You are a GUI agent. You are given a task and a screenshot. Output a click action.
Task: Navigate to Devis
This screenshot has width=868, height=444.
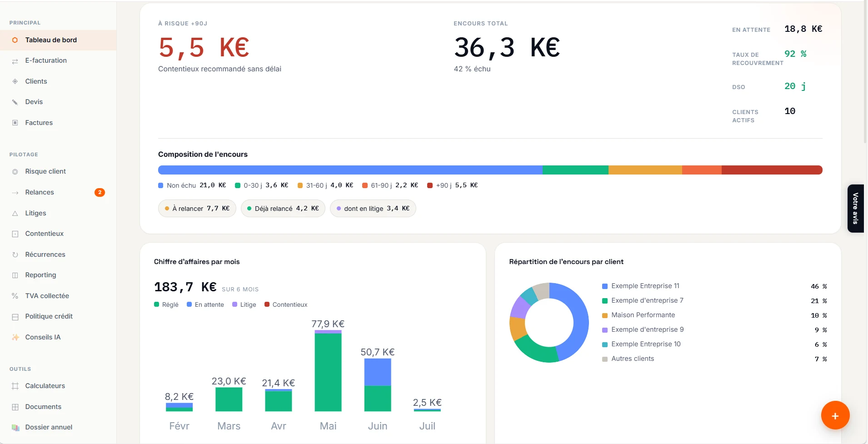pyautogui.click(x=58, y=102)
